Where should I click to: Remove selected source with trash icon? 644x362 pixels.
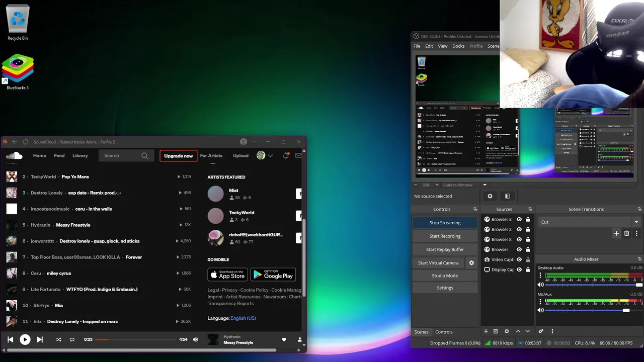pyautogui.click(x=496, y=331)
